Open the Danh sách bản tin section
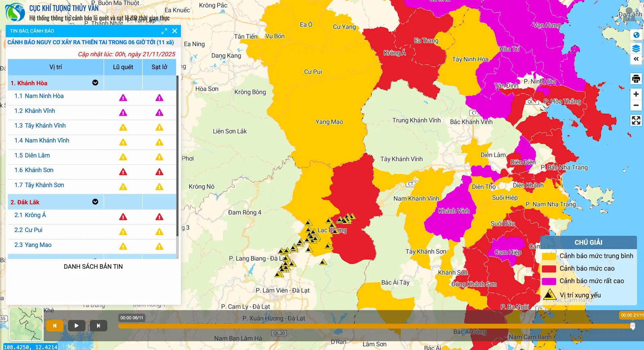644x350 pixels. click(x=93, y=267)
